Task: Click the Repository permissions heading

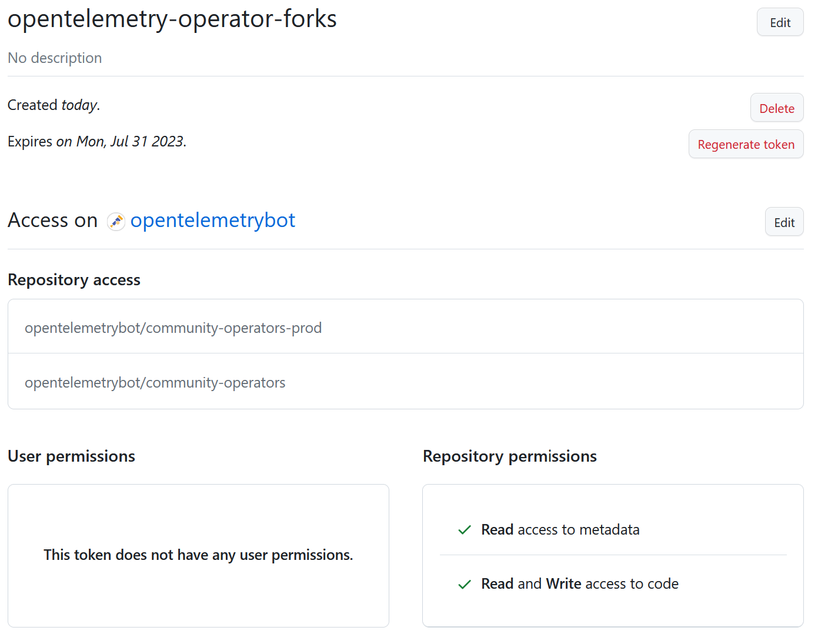Action: [509, 456]
